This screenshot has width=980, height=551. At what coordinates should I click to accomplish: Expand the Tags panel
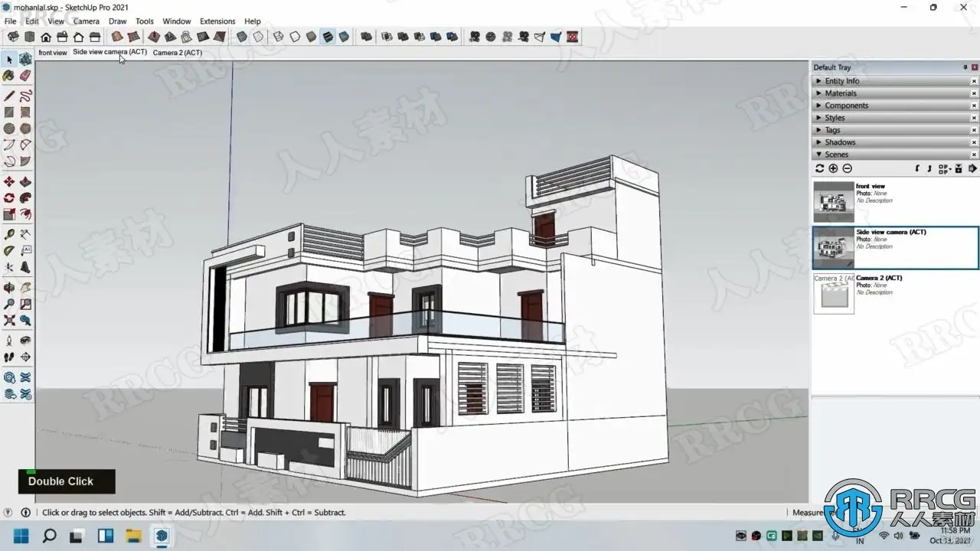(x=893, y=130)
